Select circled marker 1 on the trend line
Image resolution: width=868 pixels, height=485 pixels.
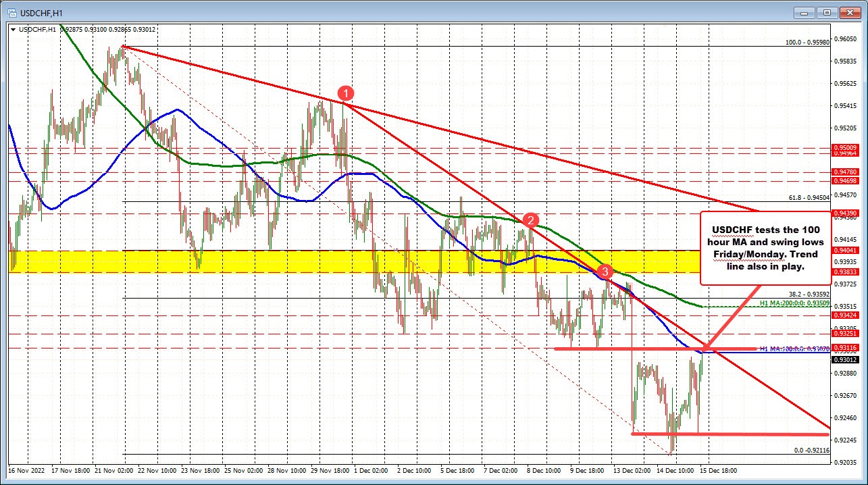tap(344, 95)
